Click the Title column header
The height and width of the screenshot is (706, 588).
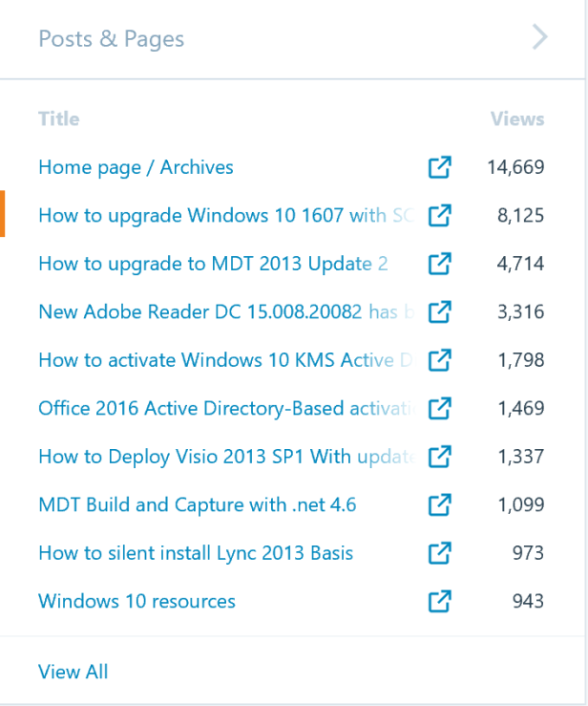point(58,119)
